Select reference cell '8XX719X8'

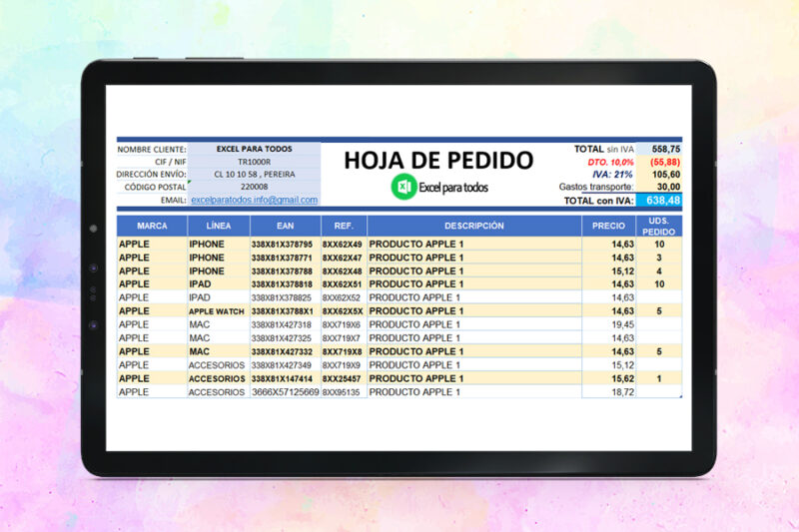tap(344, 351)
